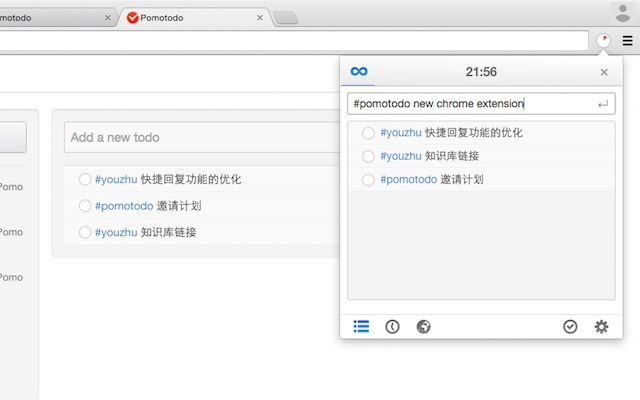
Task: Click #youzhu tag of 知识库链接 on main page
Action: click(x=116, y=232)
